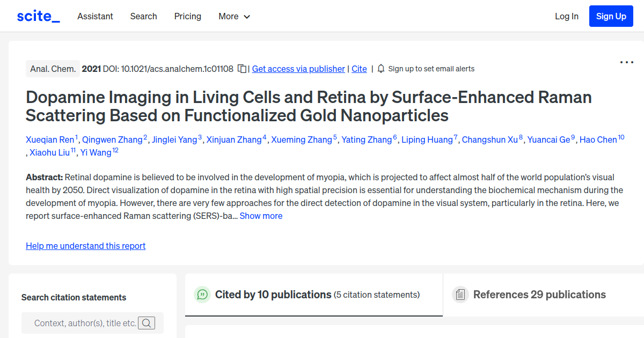Viewport: 644px width, 338px height.
Task: Click the Sign Up button
Action: coord(611,16)
